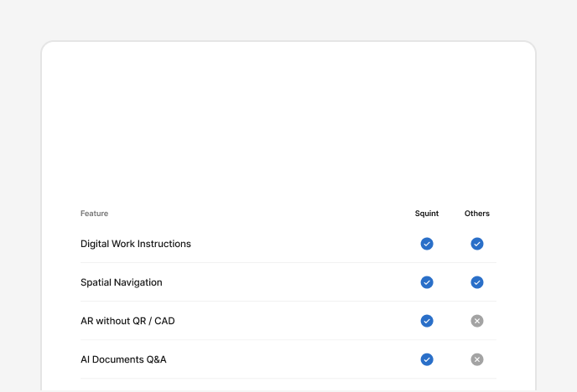This screenshot has height=392, width=577.
Task: Open the AI Documents Q&A row label
Action: (123, 359)
